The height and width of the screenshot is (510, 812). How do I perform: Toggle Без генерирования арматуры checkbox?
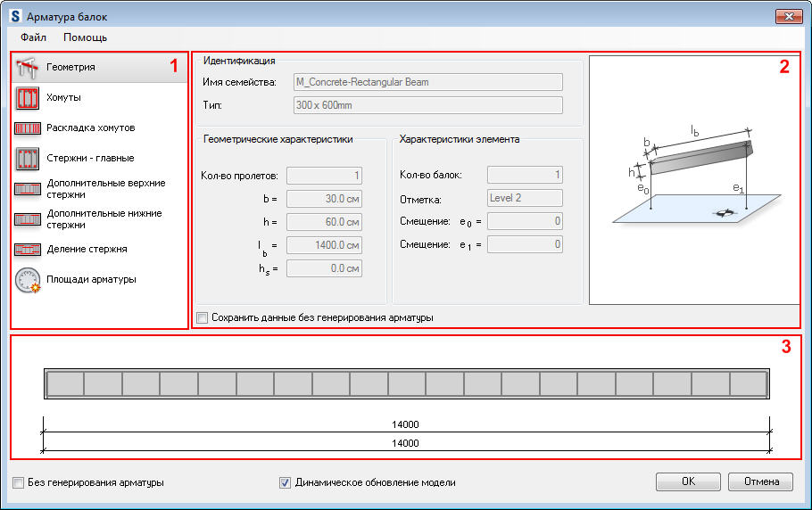(x=18, y=482)
